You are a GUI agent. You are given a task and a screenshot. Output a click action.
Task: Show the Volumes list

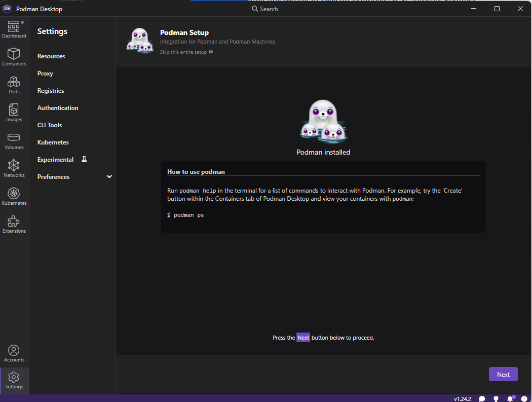coord(14,140)
